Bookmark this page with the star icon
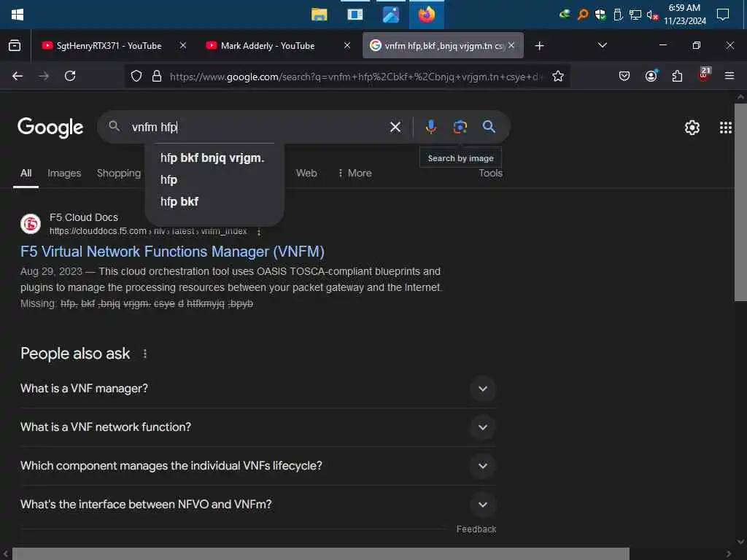The height and width of the screenshot is (560, 747). [x=558, y=76]
